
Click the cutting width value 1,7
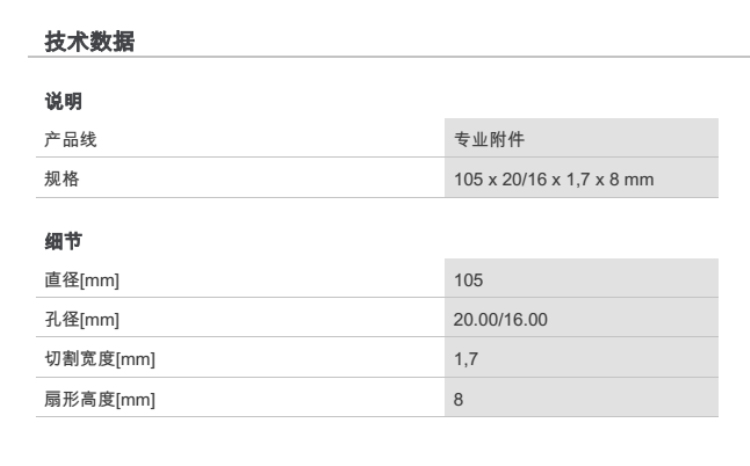click(465, 360)
